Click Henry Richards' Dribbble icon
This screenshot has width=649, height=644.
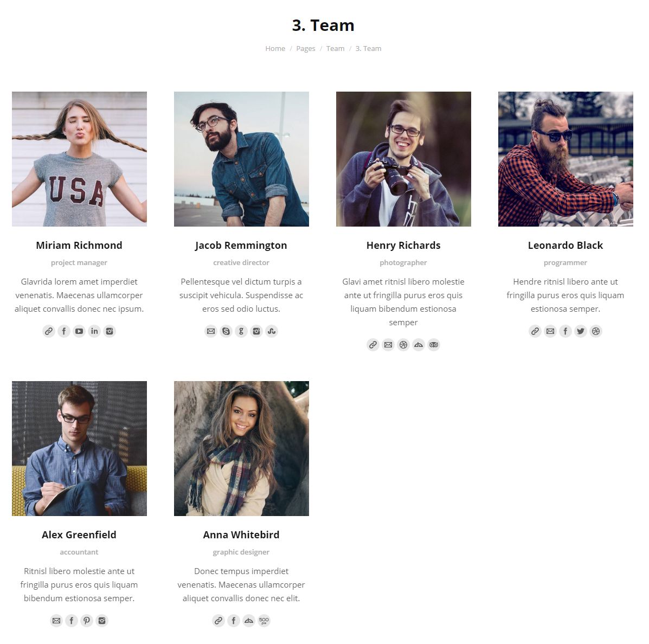[403, 345]
